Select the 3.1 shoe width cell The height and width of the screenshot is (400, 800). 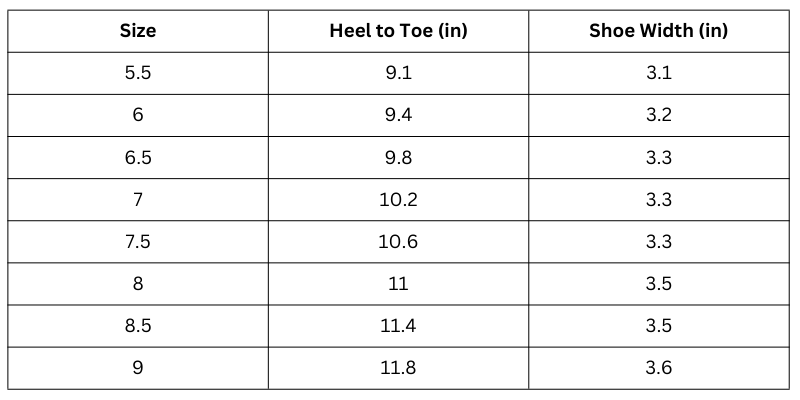pyautogui.click(x=658, y=73)
